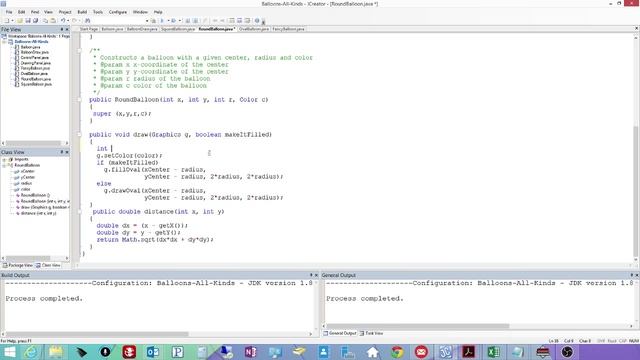The height and width of the screenshot is (360, 640).
Task: Click the Run project toolbar icon
Action: click(x=174, y=20)
